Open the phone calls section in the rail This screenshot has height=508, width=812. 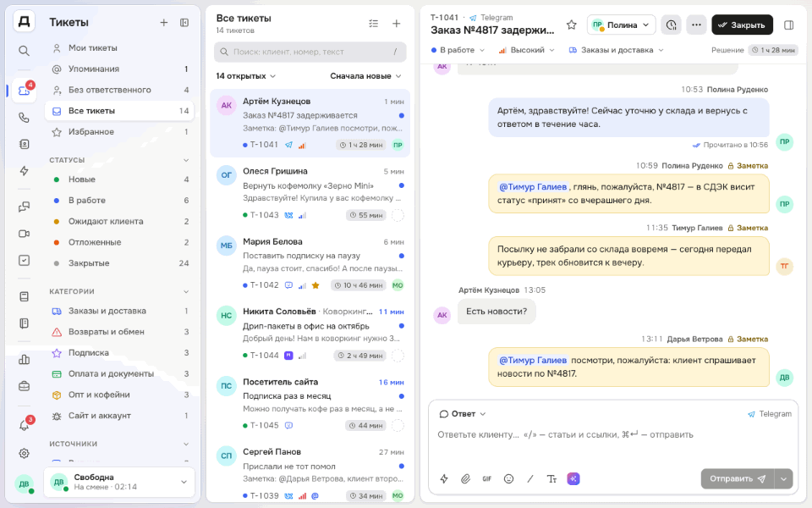point(24,118)
